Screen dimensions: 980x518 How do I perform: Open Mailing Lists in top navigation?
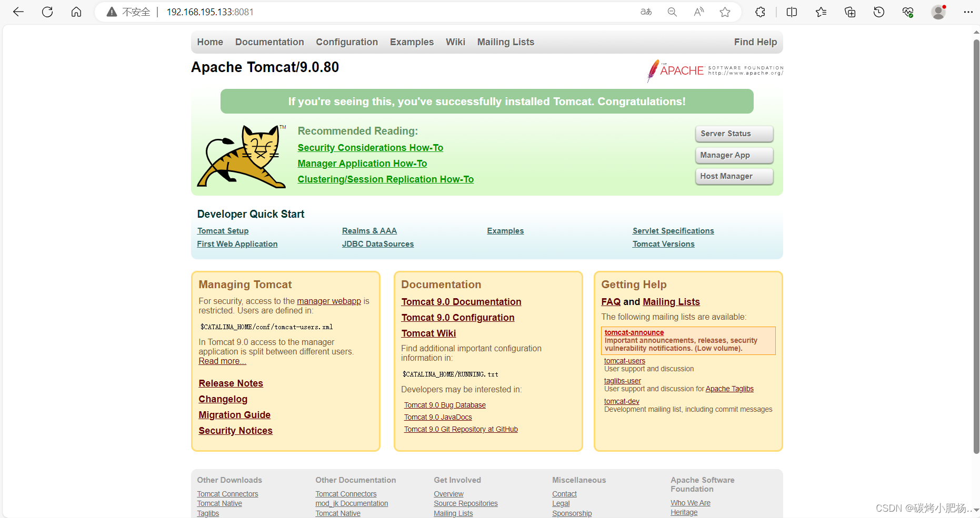[x=506, y=42]
